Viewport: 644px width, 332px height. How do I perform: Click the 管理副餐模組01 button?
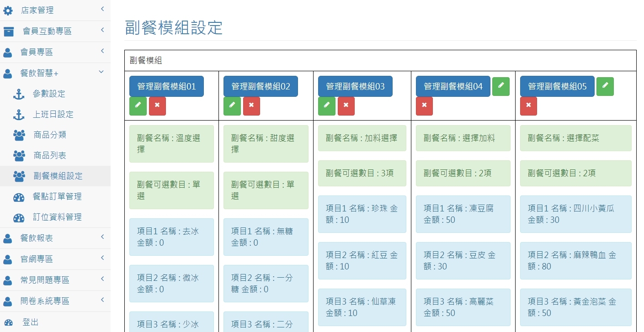tap(166, 86)
